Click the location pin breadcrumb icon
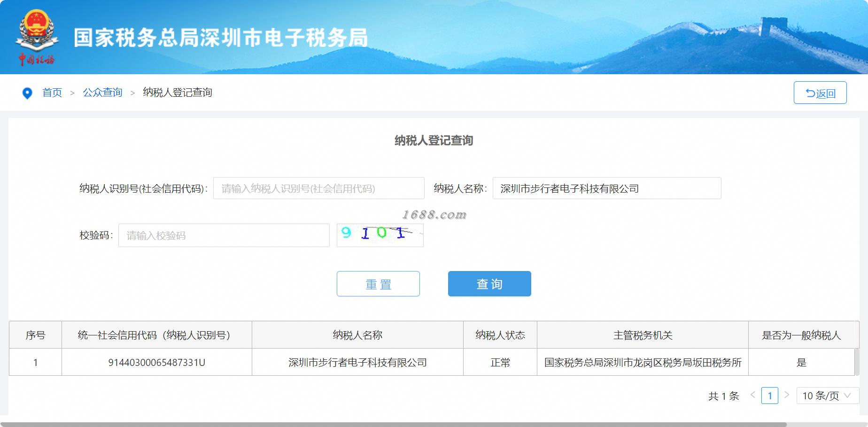The image size is (868, 427). [x=27, y=93]
